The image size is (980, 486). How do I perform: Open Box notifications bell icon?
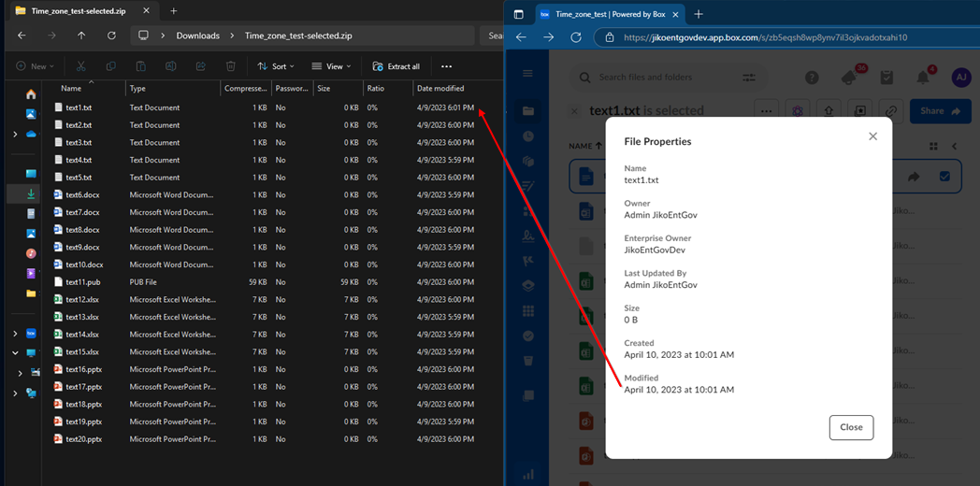[x=923, y=78]
